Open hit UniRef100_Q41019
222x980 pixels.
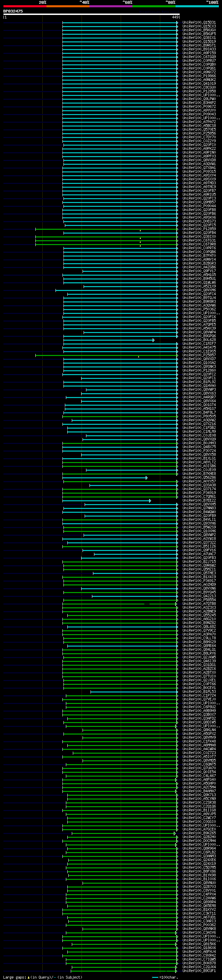pyautogui.click(x=199, y=84)
